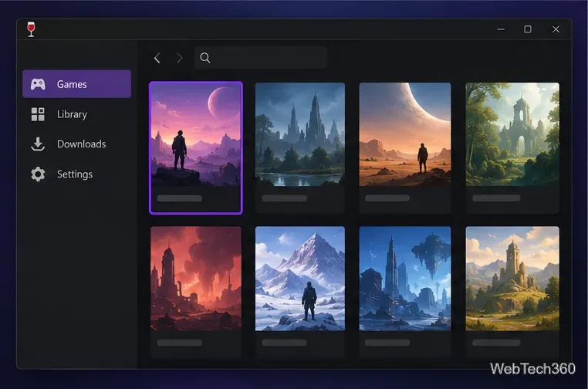Open the sunny hilltop tower cover
The height and width of the screenshot is (389, 588).
(512, 279)
